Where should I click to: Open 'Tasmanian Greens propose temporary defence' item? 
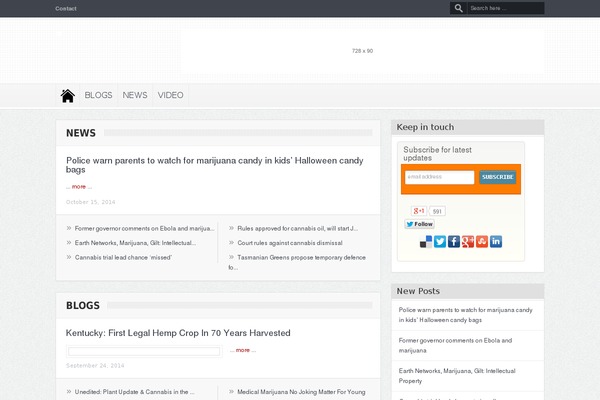click(297, 262)
